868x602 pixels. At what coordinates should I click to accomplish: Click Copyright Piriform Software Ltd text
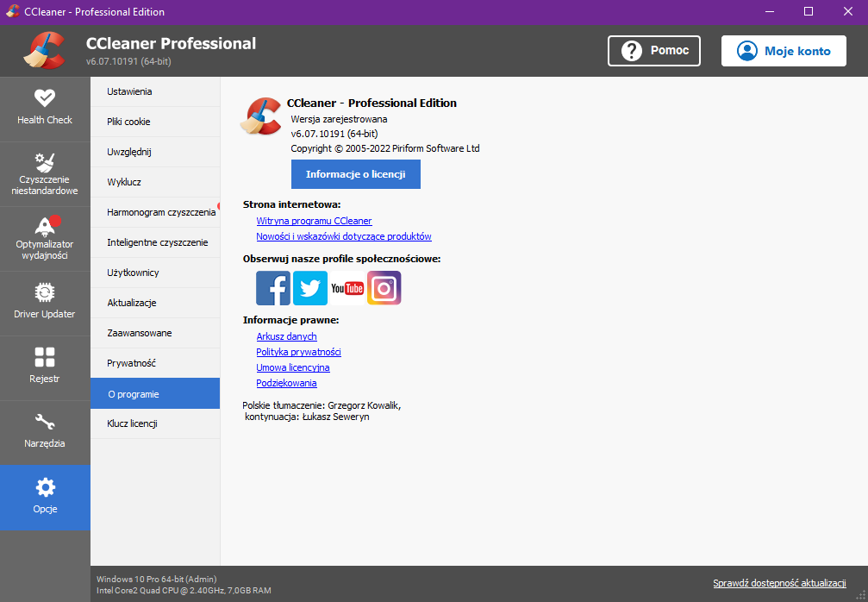click(385, 148)
